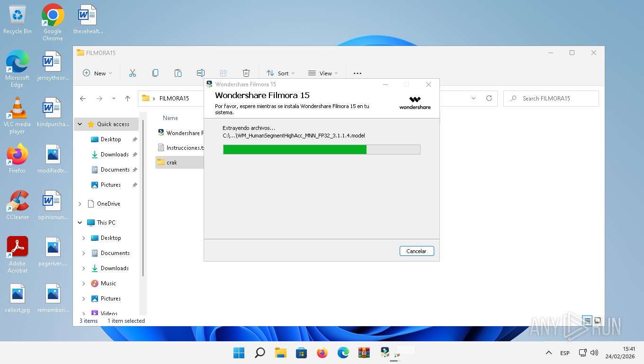
Task: Open Firefox desktop shortcut
Action: (18, 159)
